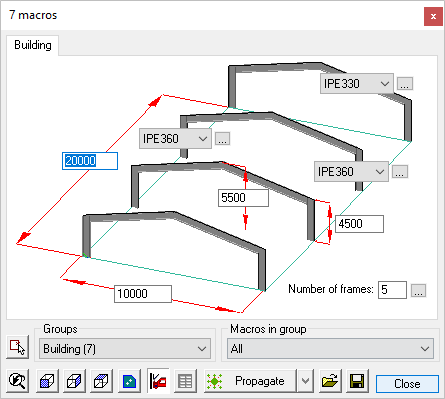
Task: Click the Close button
Action: click(x=407, y=384)
